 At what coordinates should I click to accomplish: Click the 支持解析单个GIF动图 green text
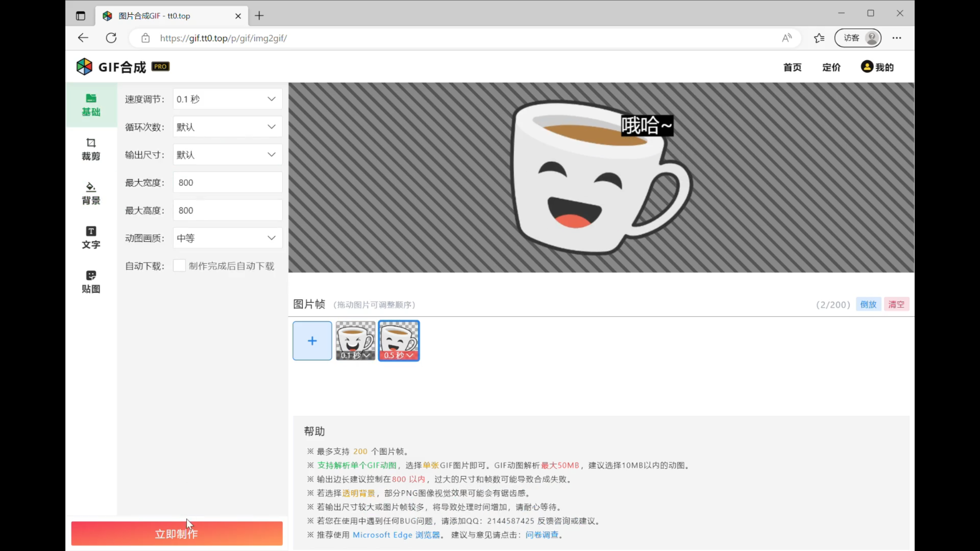pyautogui.click(x=357, y=465)
